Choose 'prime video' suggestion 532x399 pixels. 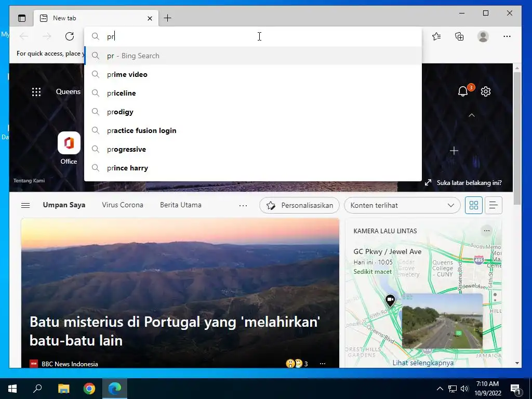pyautogui.click(x=253, y=74)
